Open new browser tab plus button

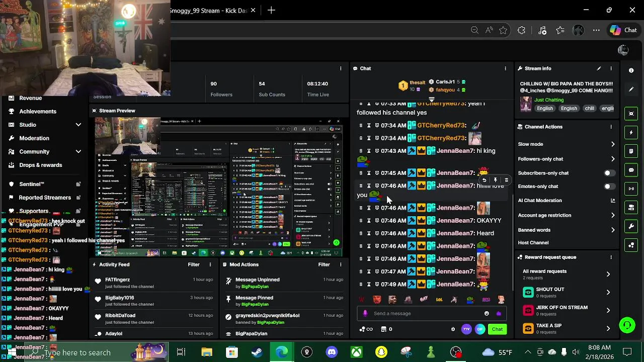click(x=271, y=10)
